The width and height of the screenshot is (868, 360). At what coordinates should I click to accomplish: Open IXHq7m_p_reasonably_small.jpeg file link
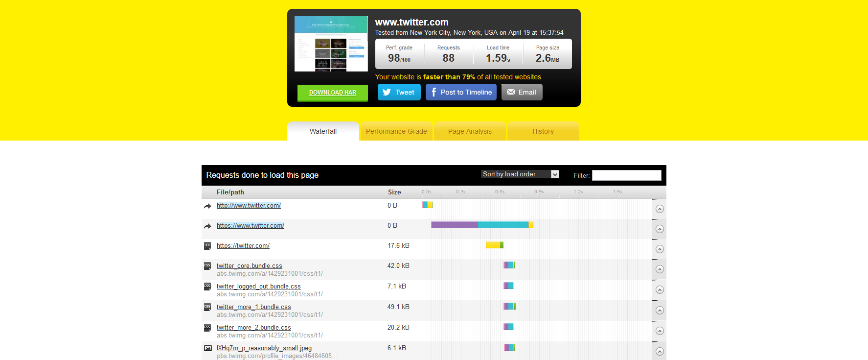click(x=264, y=348)
